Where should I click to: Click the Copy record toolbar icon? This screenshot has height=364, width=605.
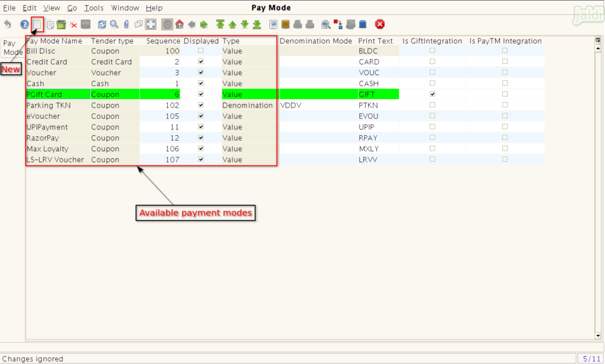click(x=50, y=25)
